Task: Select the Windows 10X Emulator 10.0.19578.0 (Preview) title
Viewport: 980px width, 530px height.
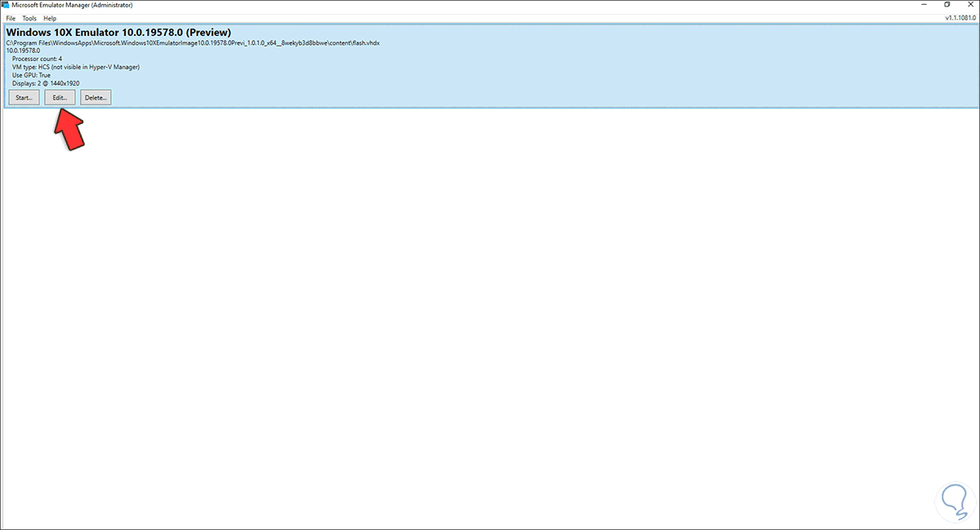Action: tap(118, 33)
